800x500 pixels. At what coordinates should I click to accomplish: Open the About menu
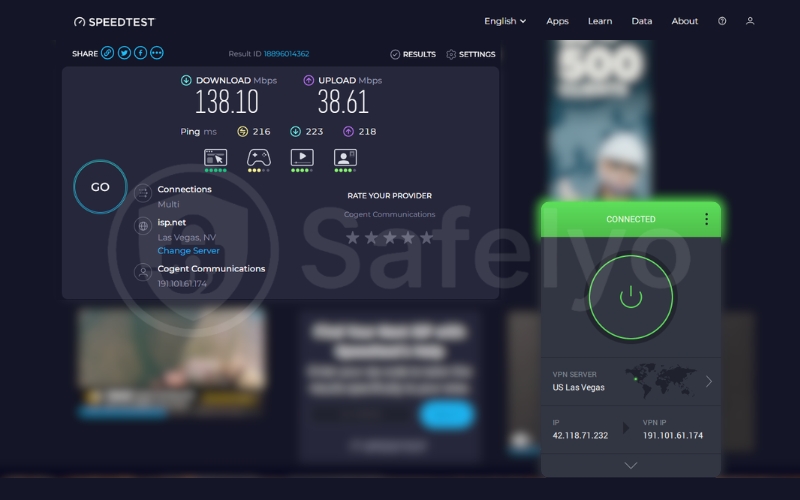tap(685, 21)
